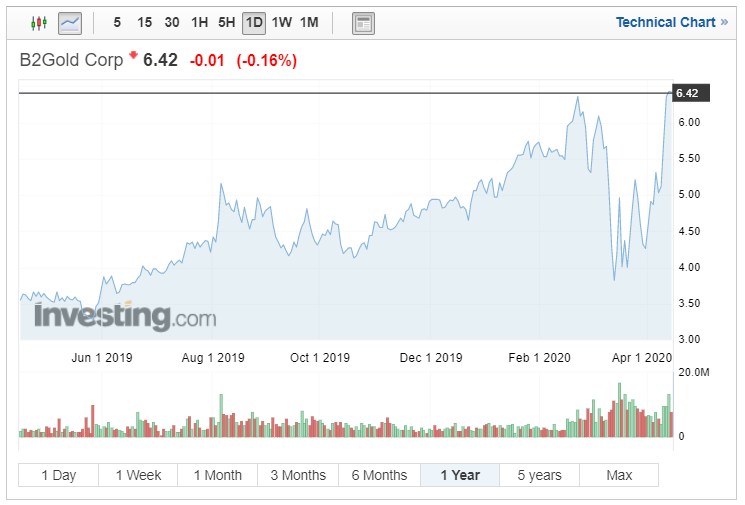
Task: Click the 1D interval button
Action: [x=254, y=22]
